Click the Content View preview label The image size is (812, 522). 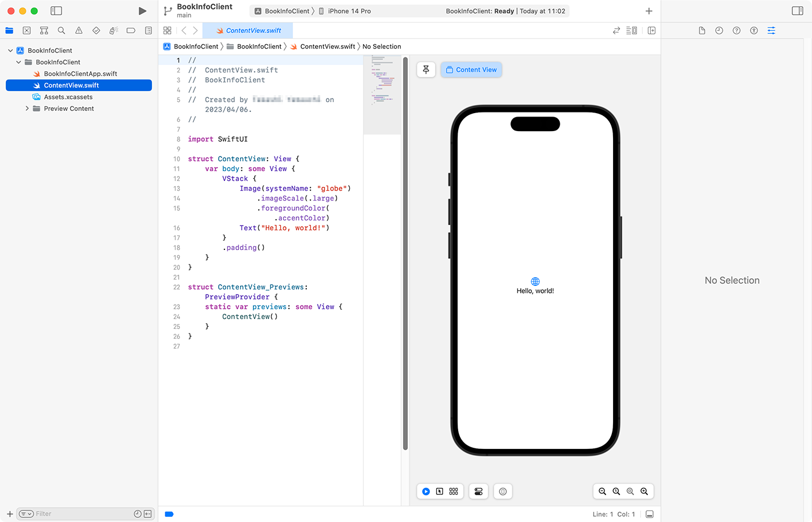tap(471, 69)
